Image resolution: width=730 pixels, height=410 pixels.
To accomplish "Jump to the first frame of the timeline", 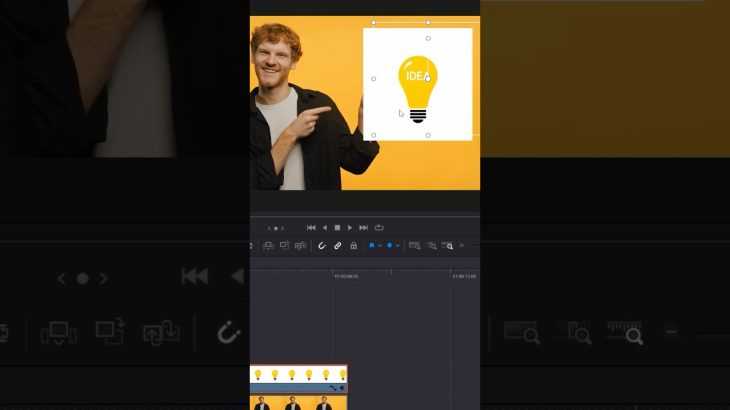I will (x=311, y=228).
